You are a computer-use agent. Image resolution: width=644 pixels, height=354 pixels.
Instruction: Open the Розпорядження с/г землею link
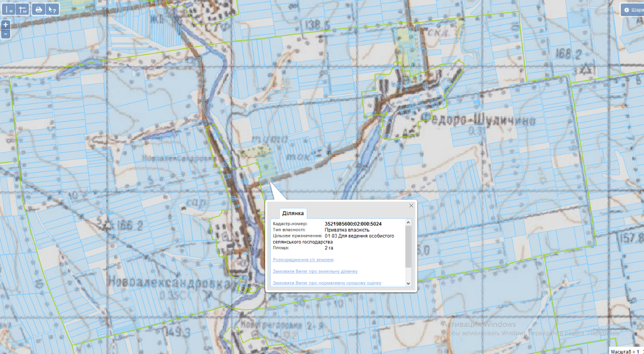tap(302, 259)
